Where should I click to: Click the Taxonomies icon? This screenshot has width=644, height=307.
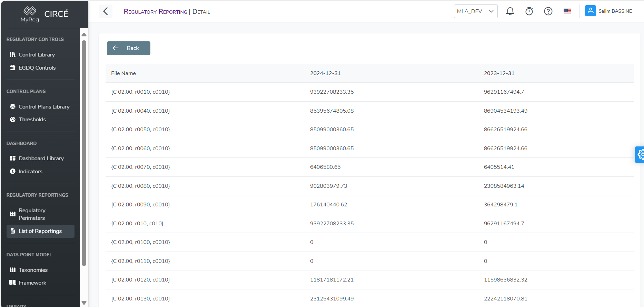[13, 270]
